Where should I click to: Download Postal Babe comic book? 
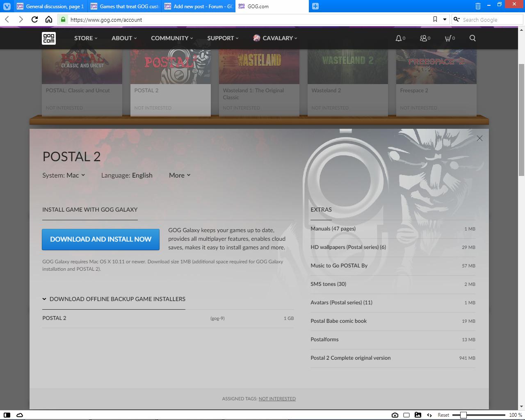pos(393,321)
